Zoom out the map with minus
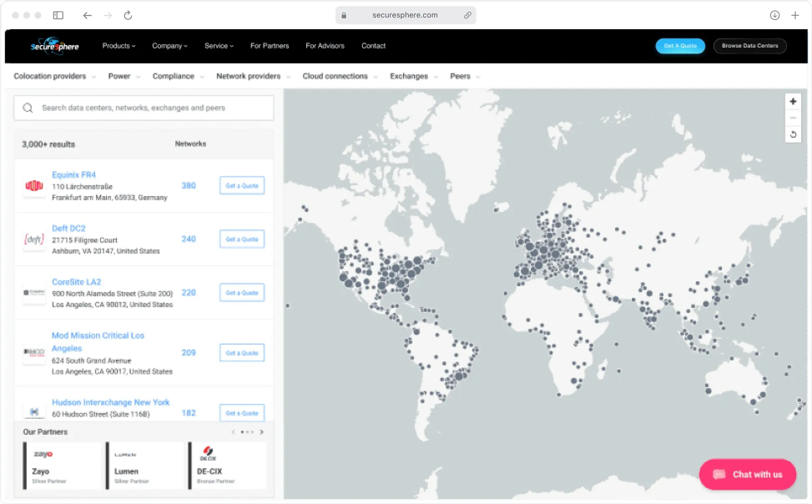 (793, 118)
